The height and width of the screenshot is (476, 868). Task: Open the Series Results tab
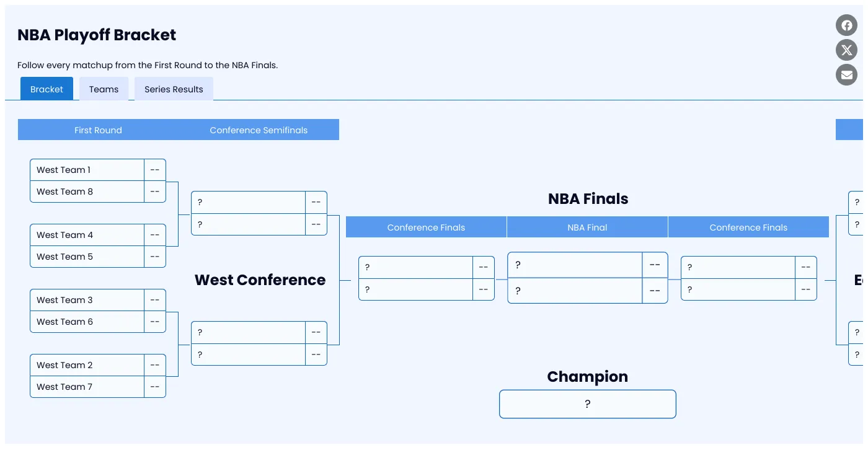click(174, 89)
